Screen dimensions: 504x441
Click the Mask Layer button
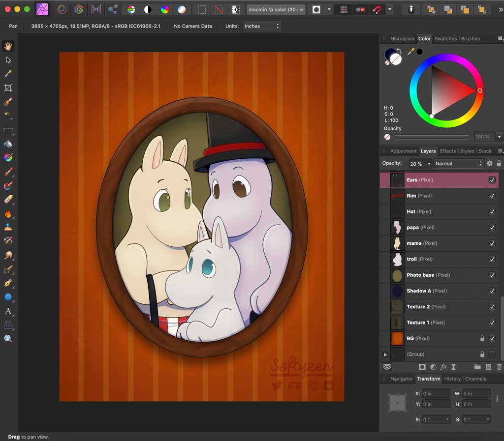(422, 367)
